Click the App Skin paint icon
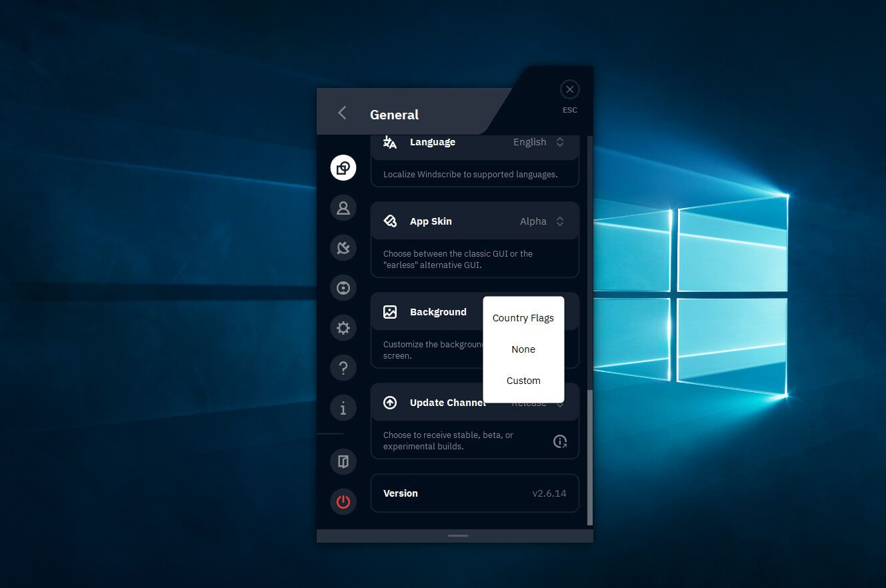The width and height of the screenshot is (886, 588). pyautogui.click(x=390, y=221)
